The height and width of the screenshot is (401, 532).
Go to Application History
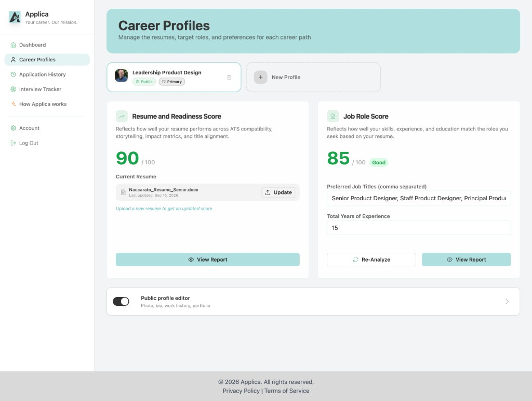[47, 74]
